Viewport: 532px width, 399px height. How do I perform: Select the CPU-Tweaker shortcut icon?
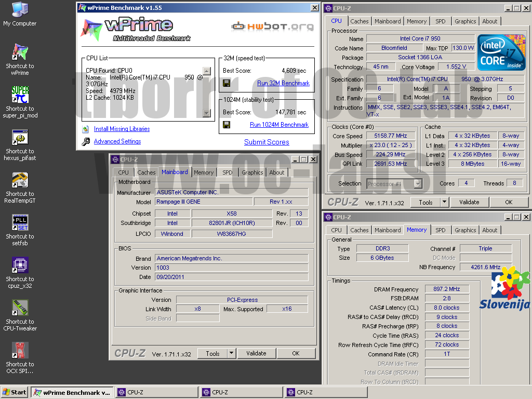[20, 308]
